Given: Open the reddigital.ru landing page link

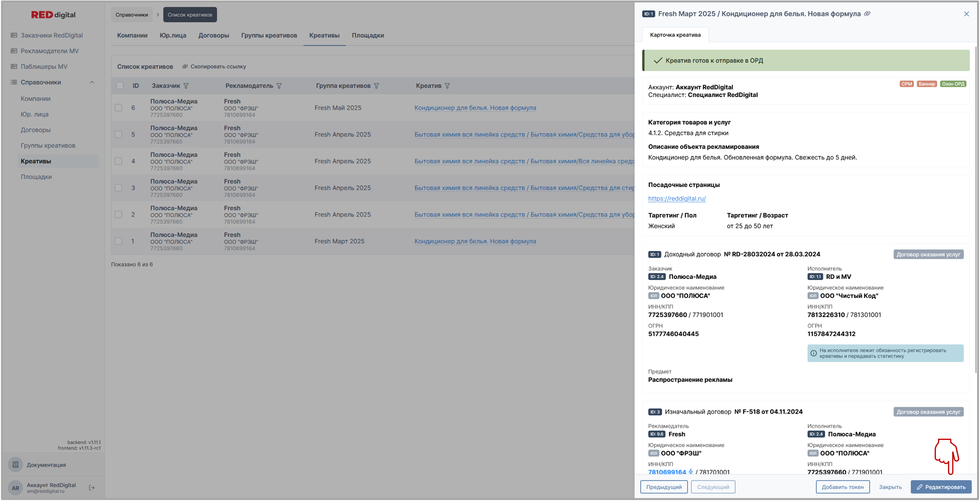Looking at the screenshot, I should pos(676,198).
